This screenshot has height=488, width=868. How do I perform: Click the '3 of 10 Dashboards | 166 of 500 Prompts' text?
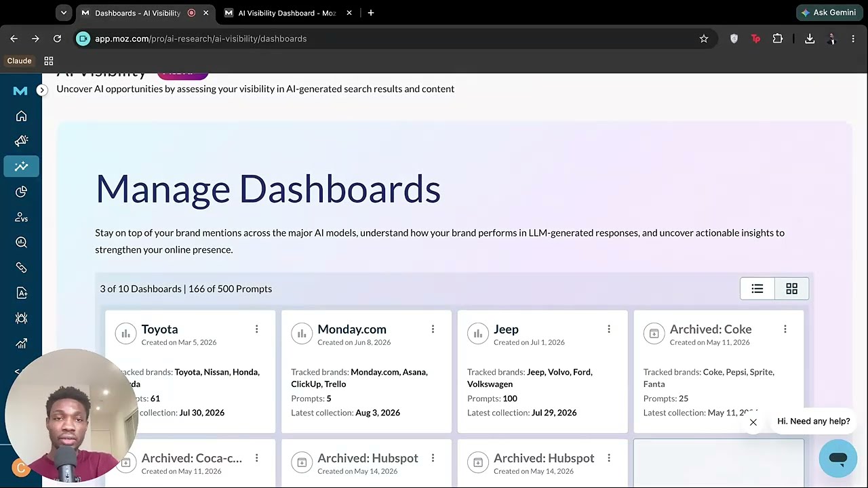pos(186,289)
